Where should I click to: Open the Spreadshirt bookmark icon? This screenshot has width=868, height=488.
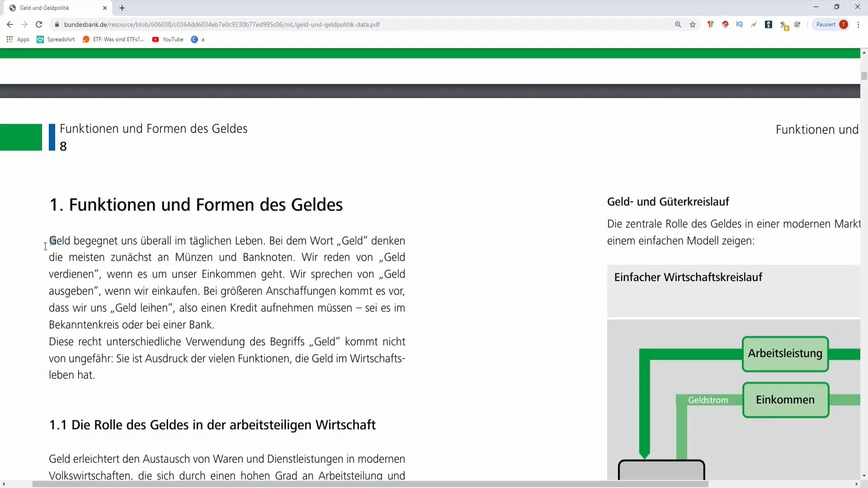pyautogui.click(x=40, y=39)
